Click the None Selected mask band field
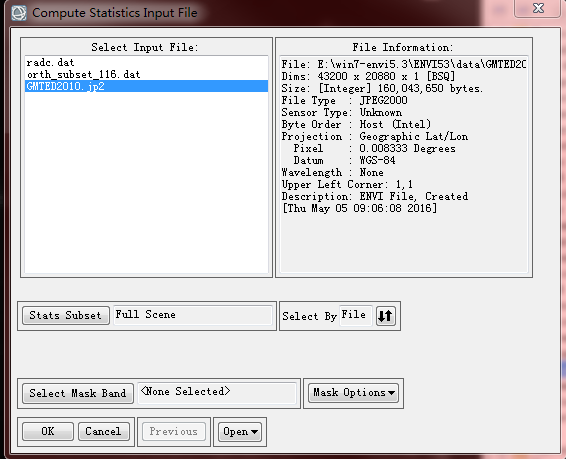Screen dimensions: 566x459 217,393
